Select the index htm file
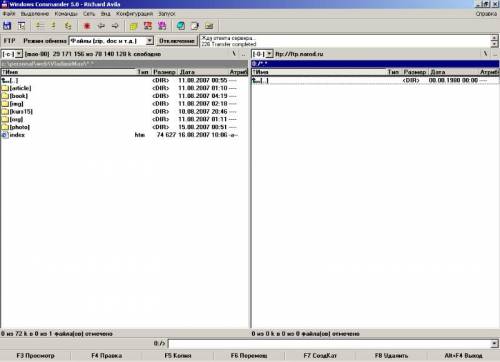Viewport: 500px width, 362px height. click(124, 135)
